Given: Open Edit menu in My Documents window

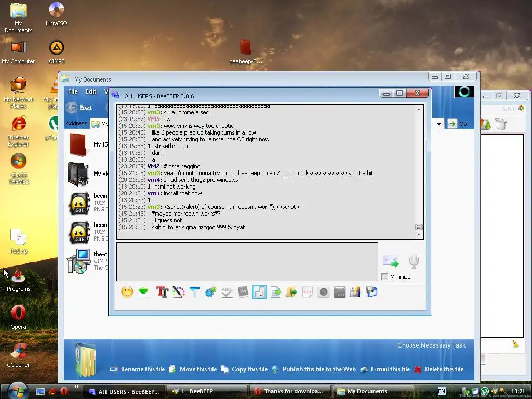Looking at the screenshot, I should click(91, 91).
